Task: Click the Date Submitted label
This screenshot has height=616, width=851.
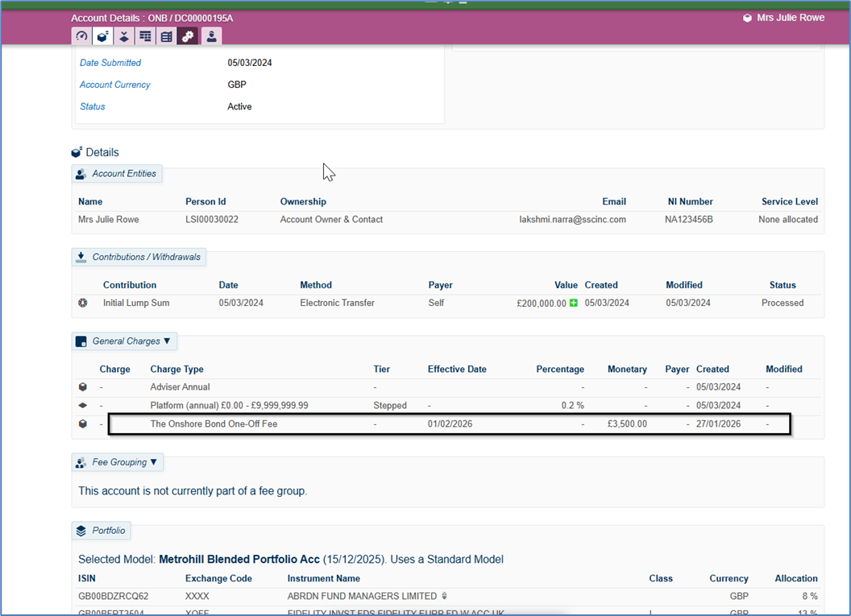Action: point(110,62)
